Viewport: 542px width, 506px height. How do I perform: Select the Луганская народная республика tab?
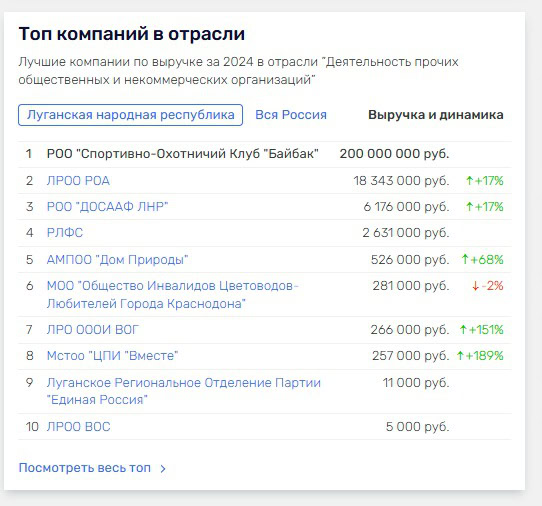[x=130, y=115]
